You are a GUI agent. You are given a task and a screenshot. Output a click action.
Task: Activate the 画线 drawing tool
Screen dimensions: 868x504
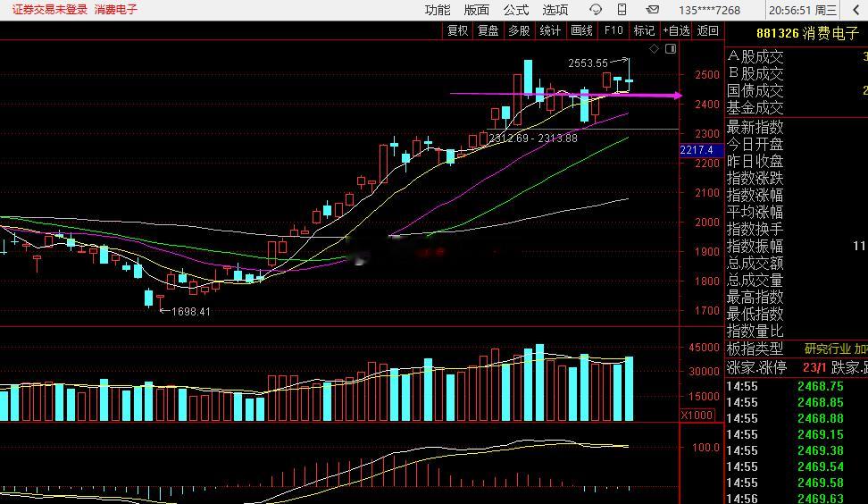(x=581, y=31)
